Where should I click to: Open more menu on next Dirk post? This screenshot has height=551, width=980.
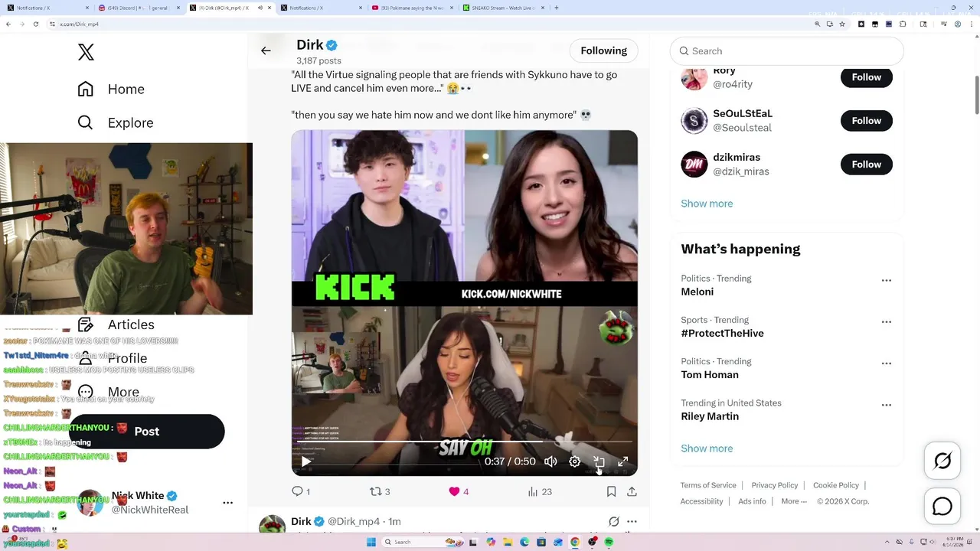click(x=632, y=521)
